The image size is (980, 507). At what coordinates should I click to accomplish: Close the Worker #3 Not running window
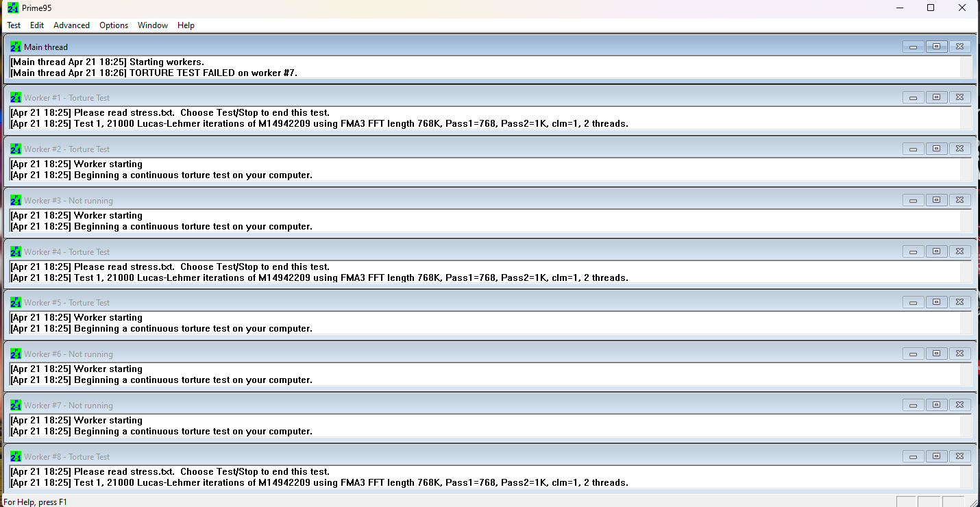click(x=959, y=200)
